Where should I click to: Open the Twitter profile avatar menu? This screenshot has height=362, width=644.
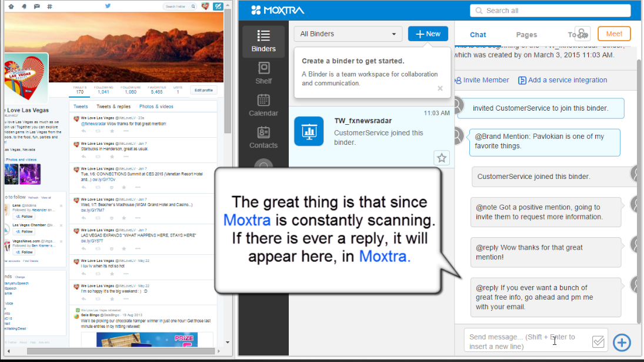pyautogui.click(x=205, y=6)
